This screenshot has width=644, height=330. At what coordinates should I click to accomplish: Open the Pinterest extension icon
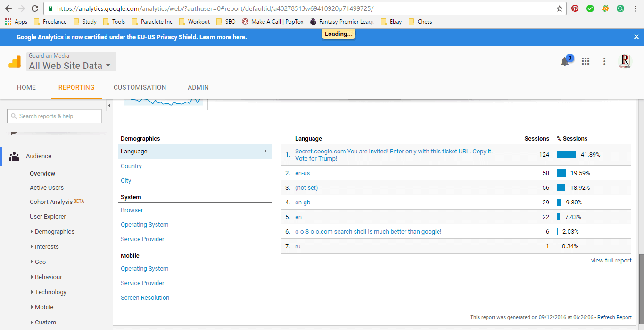tap(575, 8)
